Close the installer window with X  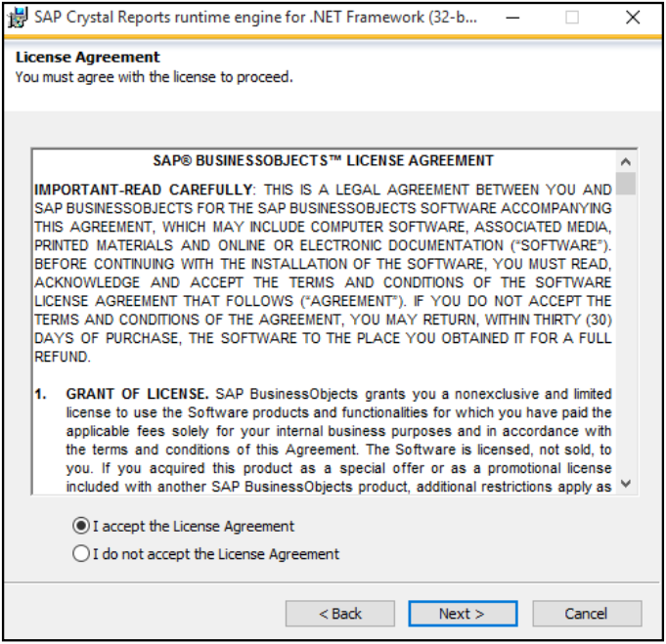coord(632,17)
